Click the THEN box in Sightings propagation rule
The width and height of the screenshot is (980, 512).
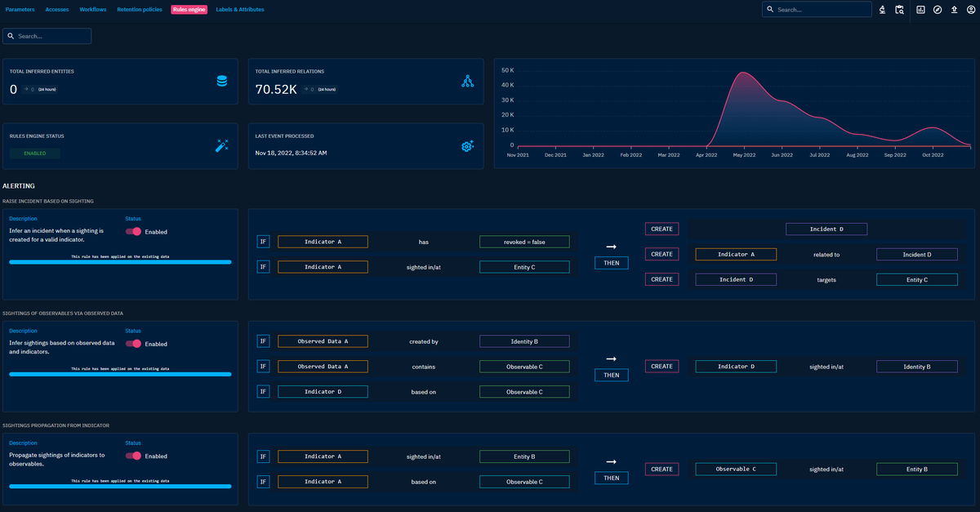coord(612,478)
